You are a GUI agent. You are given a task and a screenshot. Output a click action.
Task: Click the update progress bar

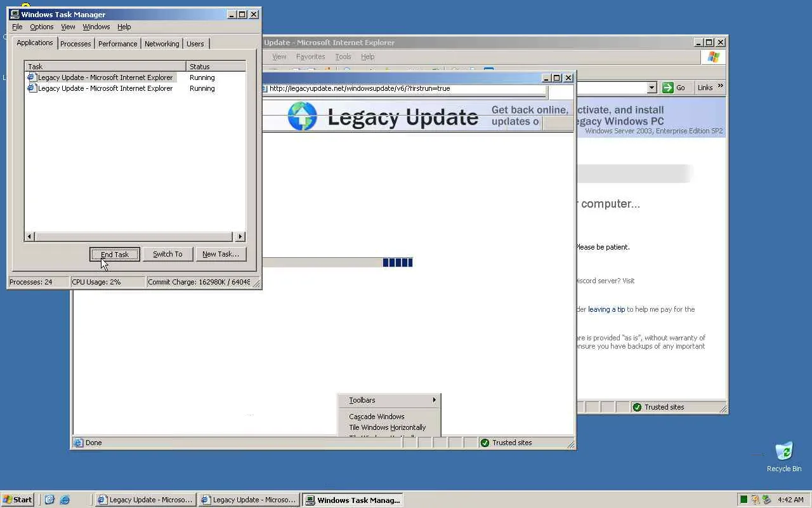click(x=338, y=262)
